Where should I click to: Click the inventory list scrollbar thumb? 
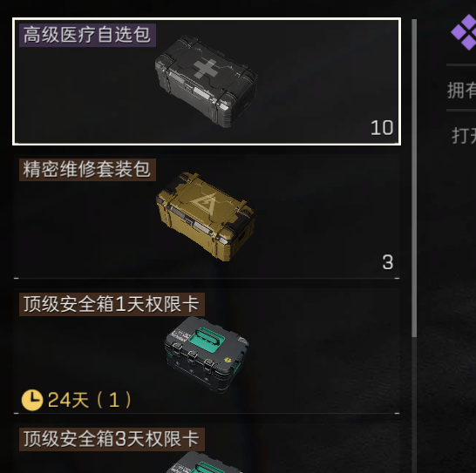click(414, 178)
